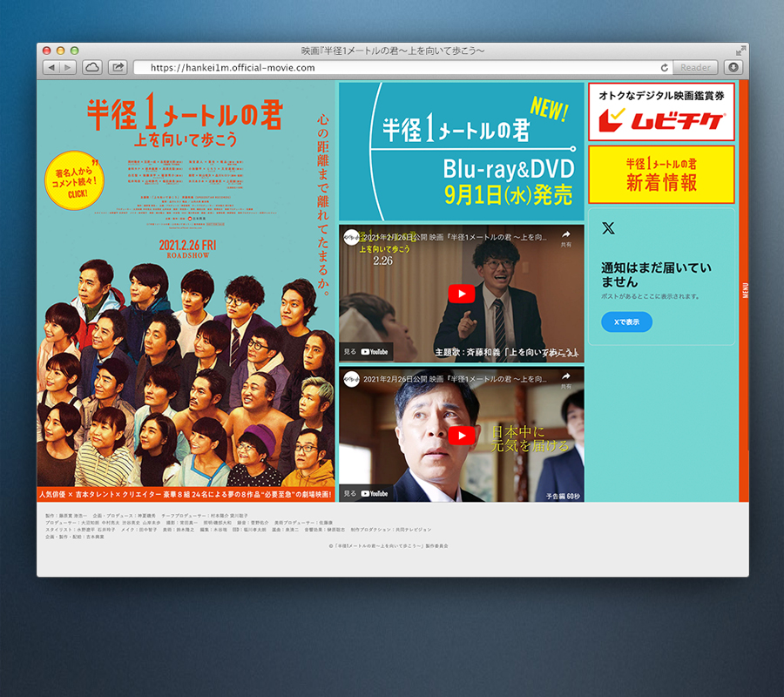Open the 新着情報 yellow news banner
This screenshot has height=697, width=784.
coord(661,174)
